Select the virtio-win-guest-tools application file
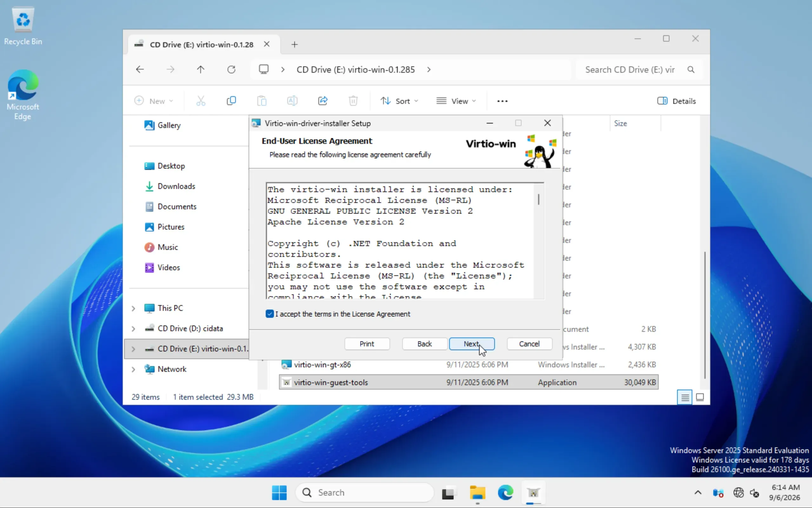812x508 pixels. pos(469,382)
